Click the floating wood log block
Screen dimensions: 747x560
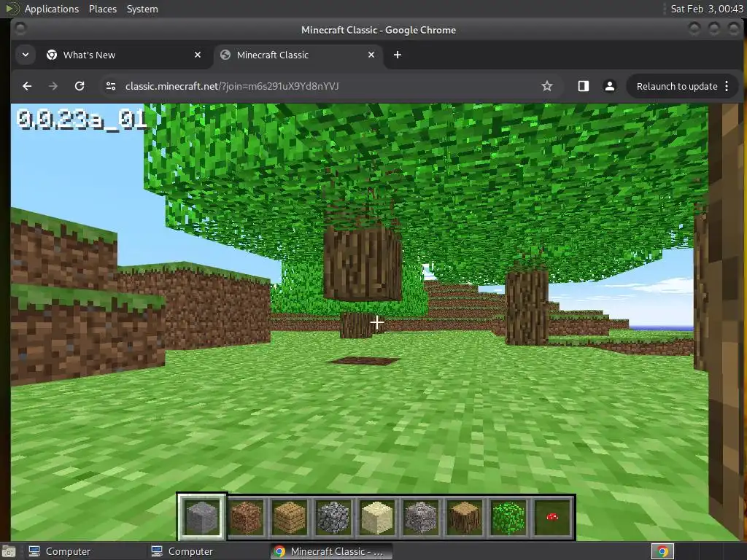(x=363, y=262)
